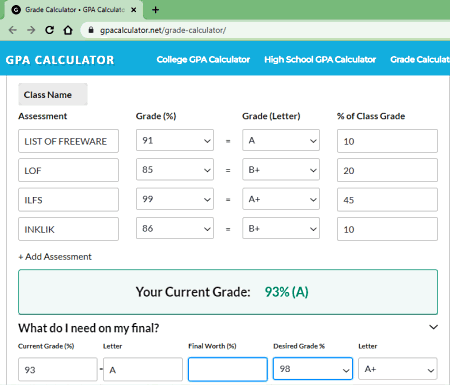This screenshot has height=385, width=450.
Task: Edit LIST OF FREEWARE class grade weight field
Action: (387, 141)
